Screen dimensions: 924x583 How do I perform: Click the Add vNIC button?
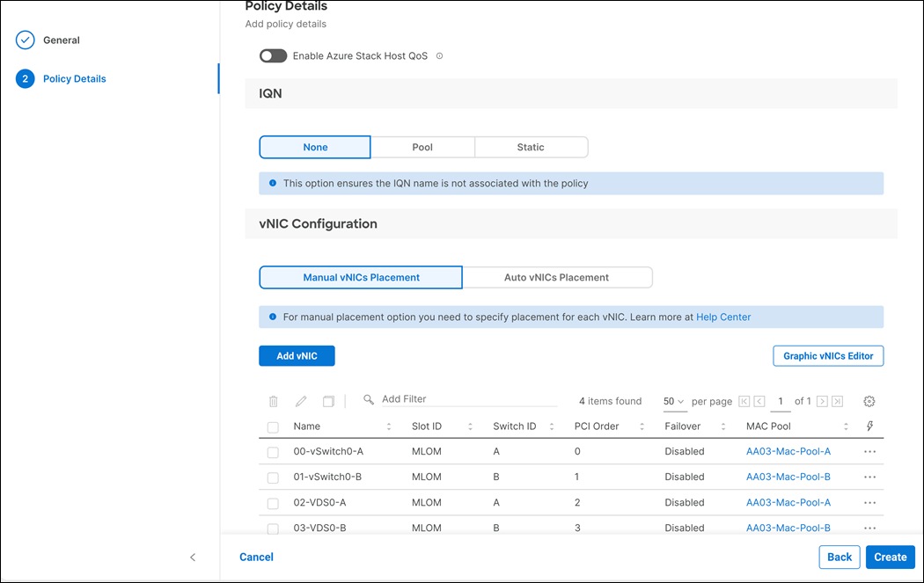297,355
